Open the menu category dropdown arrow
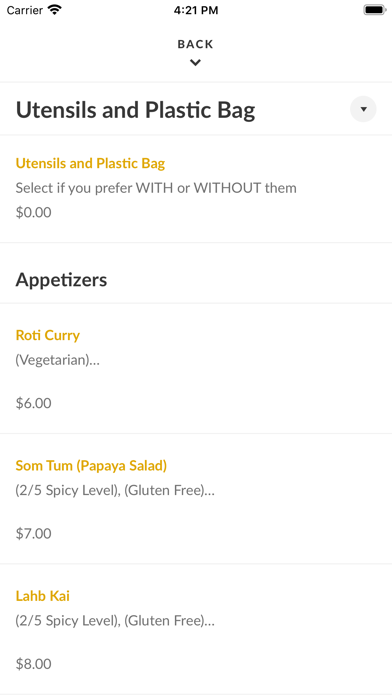 pos(363,109)
